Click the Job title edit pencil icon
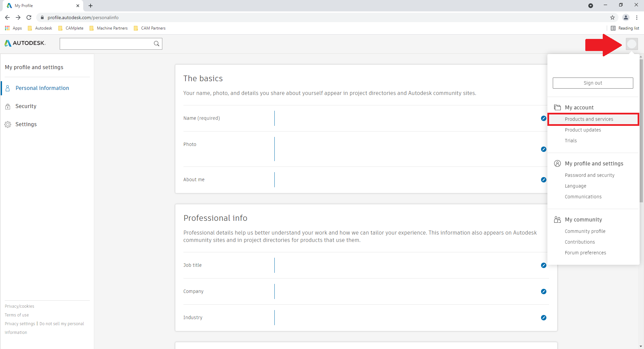This screenshot has height=349, width=644. (543, 265)
